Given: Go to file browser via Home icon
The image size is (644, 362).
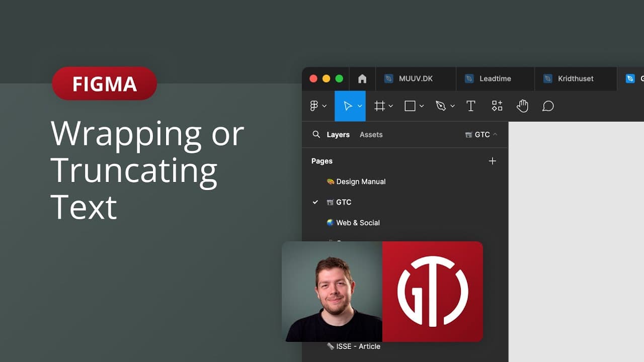Looking at the screenshot, I should (362, 79).
